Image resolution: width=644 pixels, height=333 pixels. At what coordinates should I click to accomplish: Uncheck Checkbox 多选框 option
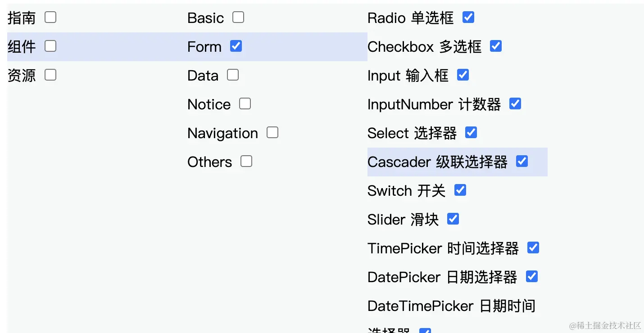click(496, 46)
